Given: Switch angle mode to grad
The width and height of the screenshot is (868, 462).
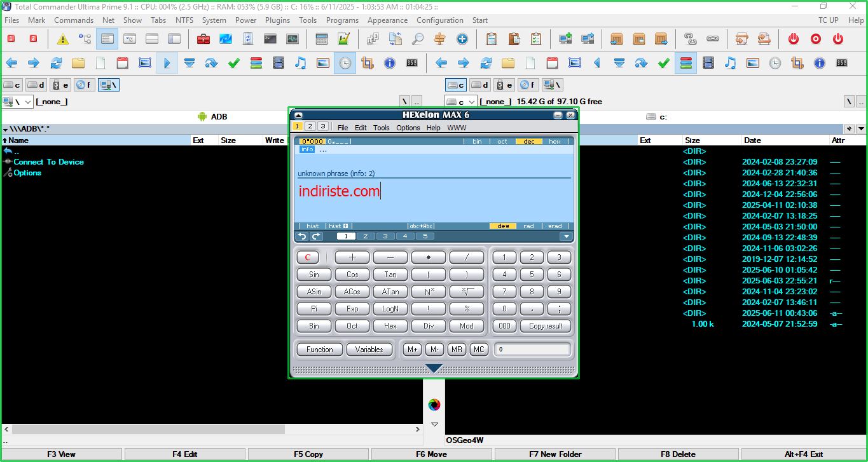Looking at the screenshot, I should [555, 226].
